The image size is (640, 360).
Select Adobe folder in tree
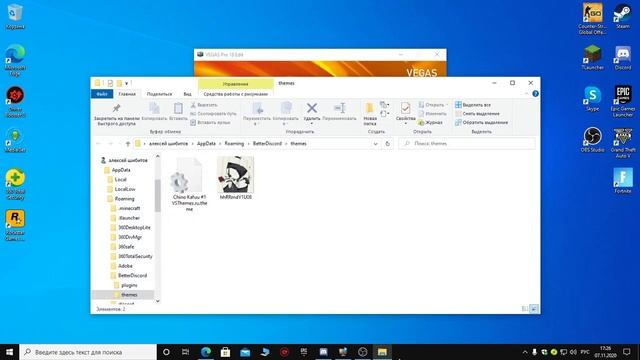point(125,266)
